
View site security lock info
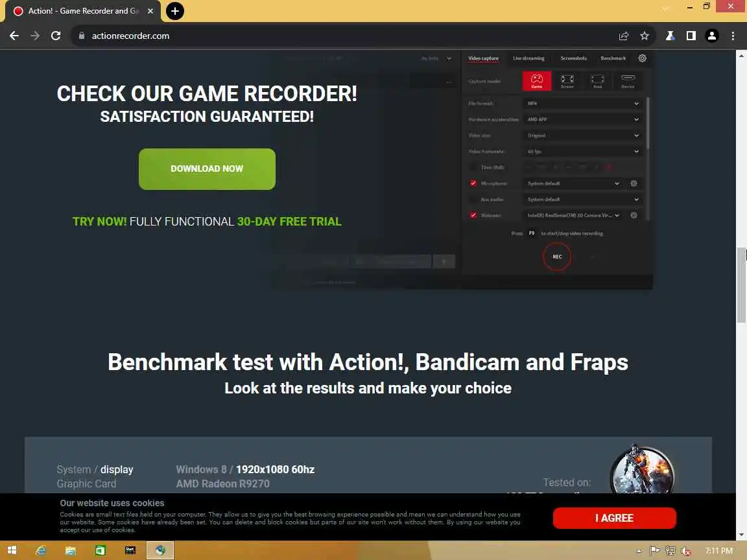point(82,36)
